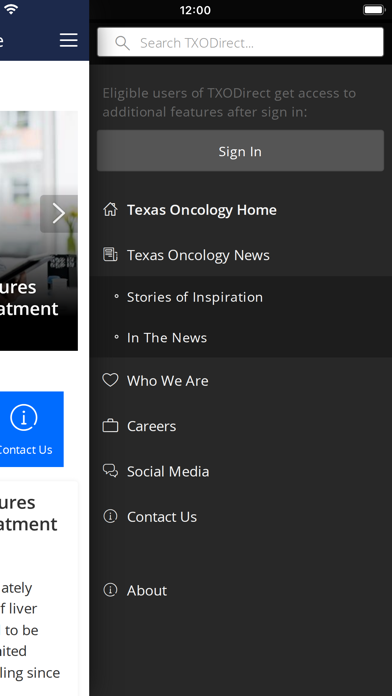Click the heart icon for Who We Are
This screenshot has height=696, width=392.
110,380
